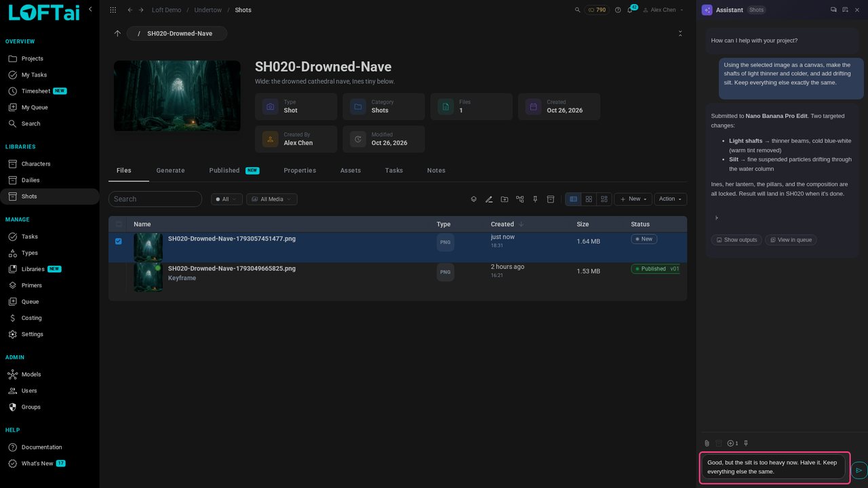
Task: Open Dailies in the sidebar
Action: [x=31, y=180]
